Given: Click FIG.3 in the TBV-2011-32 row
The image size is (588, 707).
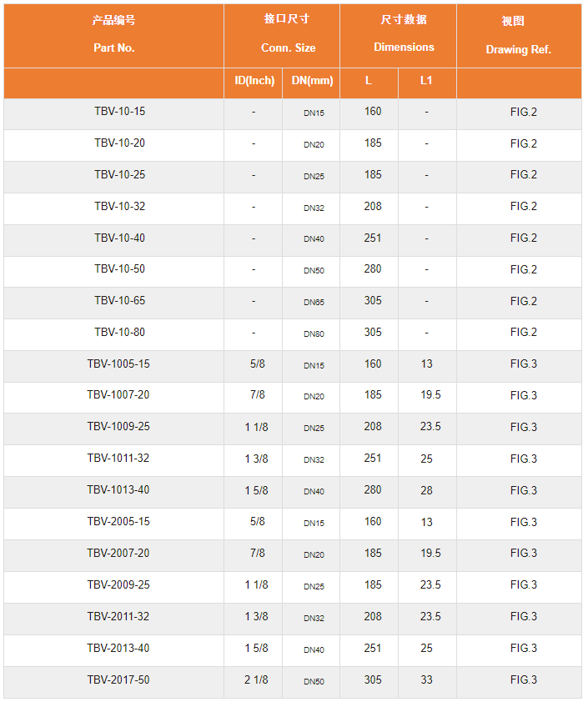Looking at the screenshot, I should (x=524, y=616).
